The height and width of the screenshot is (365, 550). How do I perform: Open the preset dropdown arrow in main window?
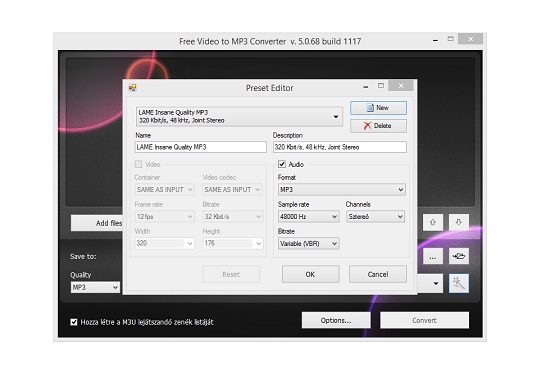click(x=436, y=283)
